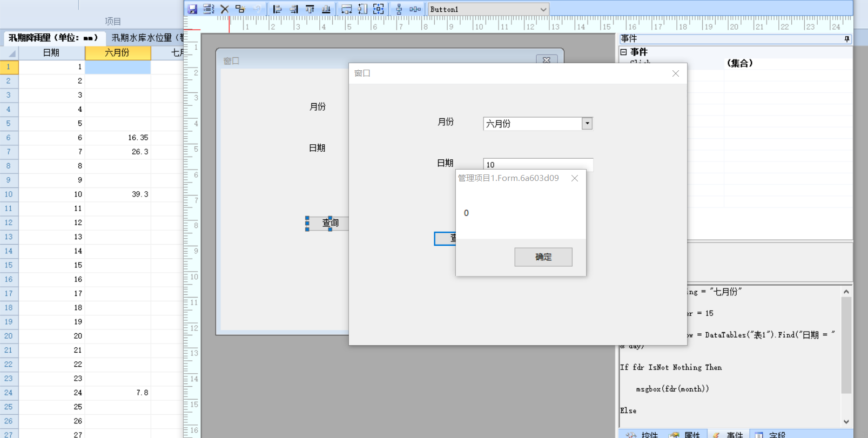Select the 查询 button in the designer form
This screenshot has width=868, height=438.
(330, 223)
